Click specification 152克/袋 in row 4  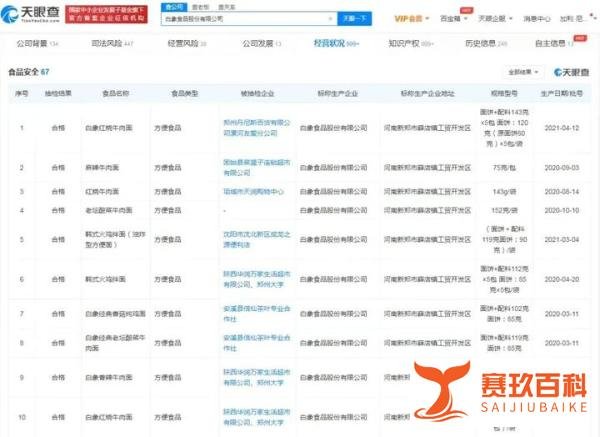pyautogui.click(x=504, y=210)
